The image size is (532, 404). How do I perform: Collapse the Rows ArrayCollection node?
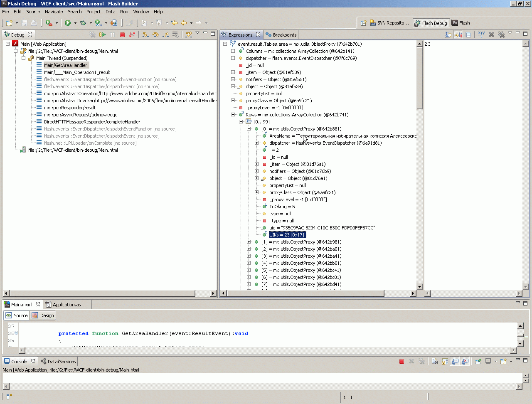pyautogui.click(x=233, y=115)
